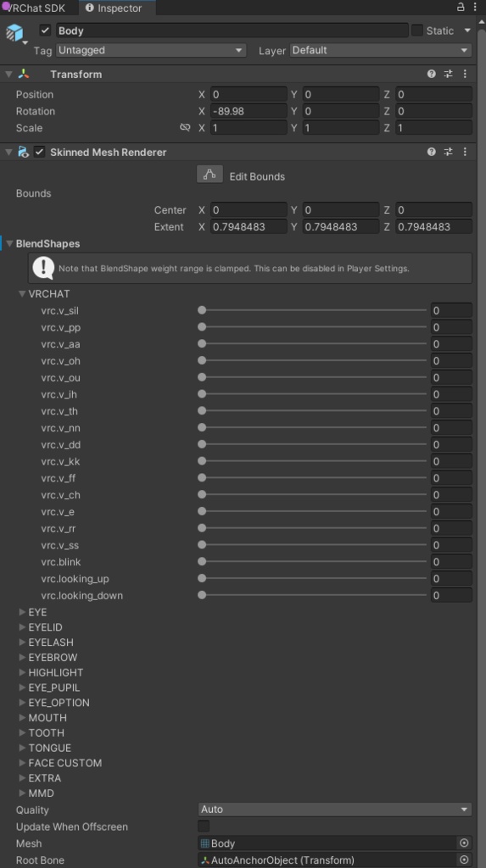The image size is (486, 868).
Task: Click the vrc.v_aa slider track
Action: point(312,344)
